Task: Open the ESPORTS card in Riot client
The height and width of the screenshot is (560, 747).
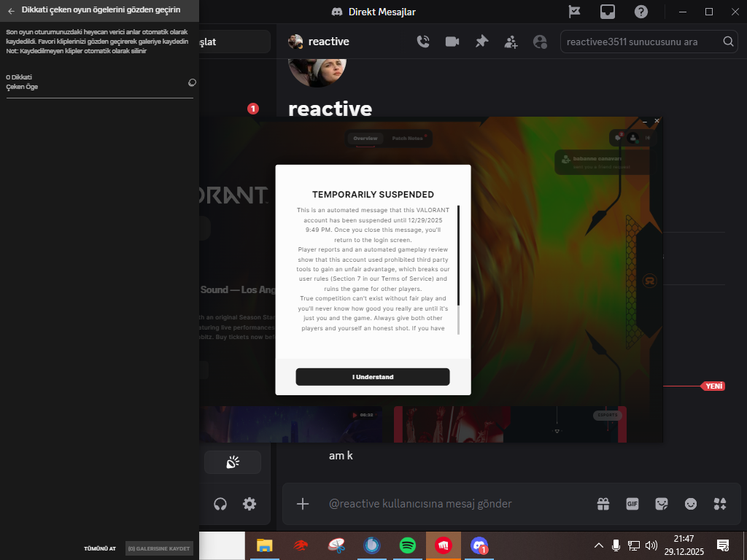Action: 510,424
